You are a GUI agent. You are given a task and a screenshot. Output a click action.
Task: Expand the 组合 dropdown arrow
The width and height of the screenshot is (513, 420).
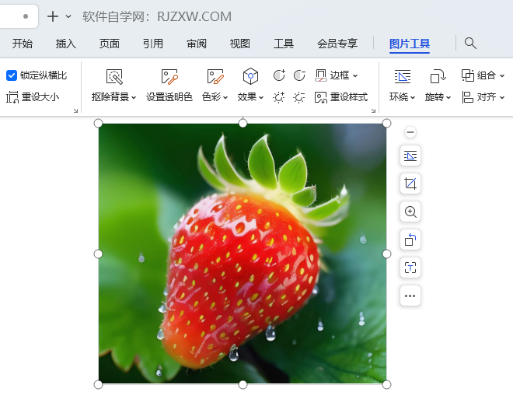pos(502,76)
